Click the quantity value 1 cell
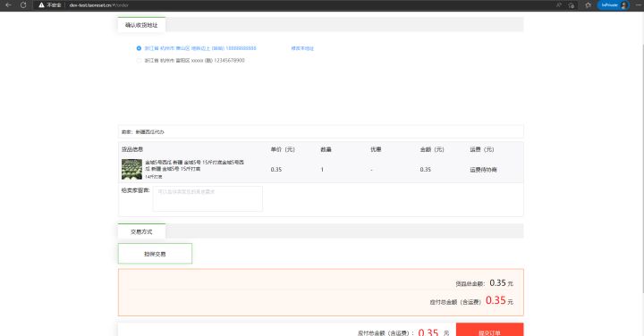The height and width of the screenshot is (336, 644). [322, 170]
